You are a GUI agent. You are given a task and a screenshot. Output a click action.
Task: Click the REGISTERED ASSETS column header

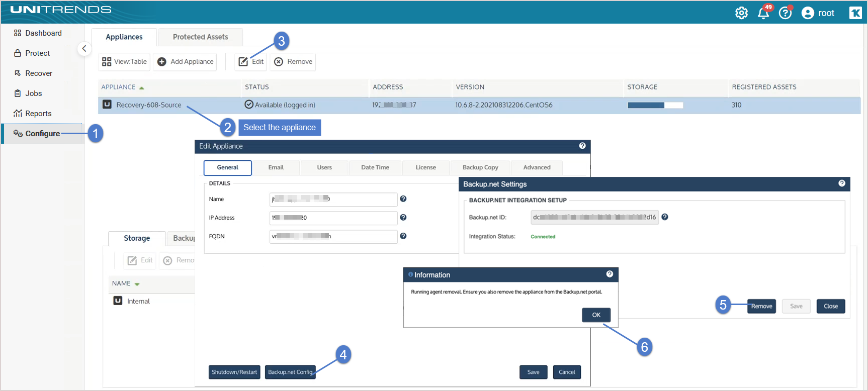coord(764,87)
